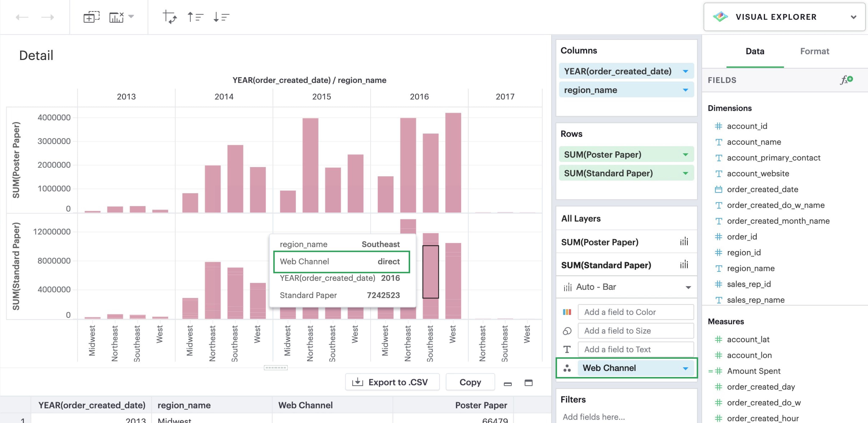Click the undo back arrow
The height and width of the screenshot is (423, 868).
pyautogui.click(x=22, y=17)
